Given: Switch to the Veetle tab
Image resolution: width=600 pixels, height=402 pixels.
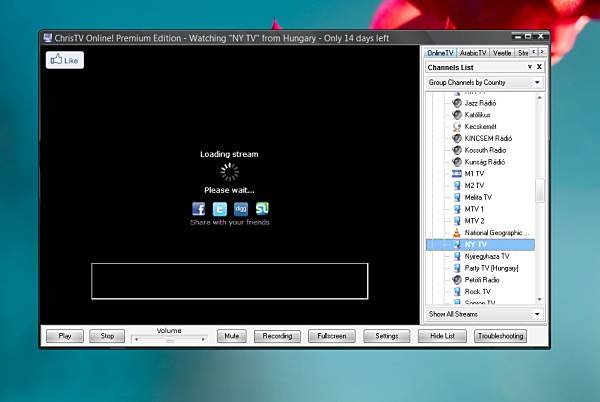Looking at the screenshot, I should [502, 53].
